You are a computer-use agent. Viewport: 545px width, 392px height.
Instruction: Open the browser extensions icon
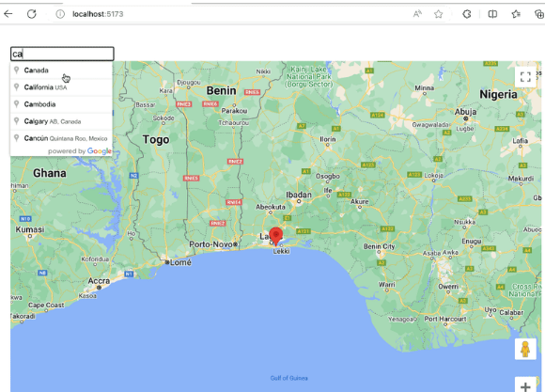[x=467, y=14]
